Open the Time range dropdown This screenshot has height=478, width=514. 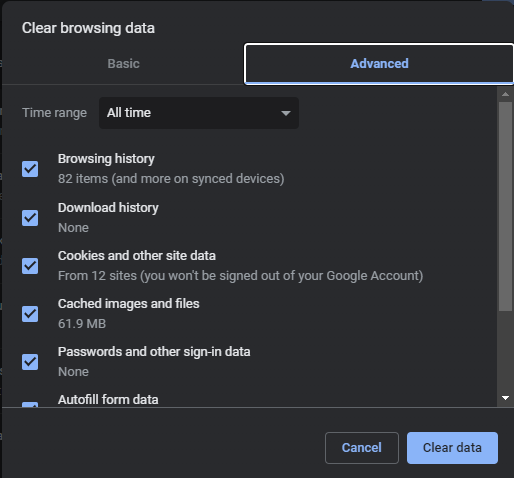point(199,113)
